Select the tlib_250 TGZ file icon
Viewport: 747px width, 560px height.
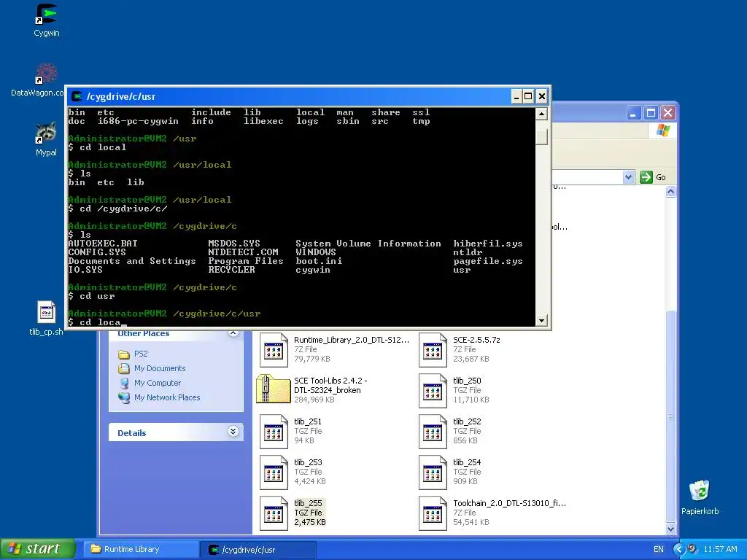433,391
